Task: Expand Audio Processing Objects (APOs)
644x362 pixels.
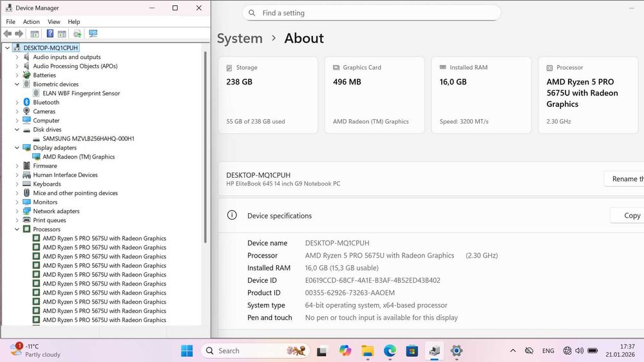Action: click(17, 66)
